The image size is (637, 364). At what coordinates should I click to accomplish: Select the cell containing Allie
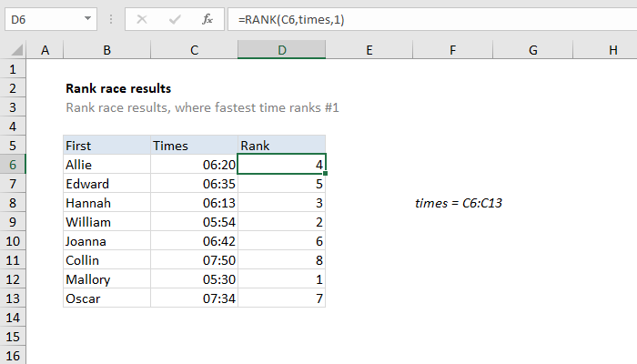click(x=106, y=165)
